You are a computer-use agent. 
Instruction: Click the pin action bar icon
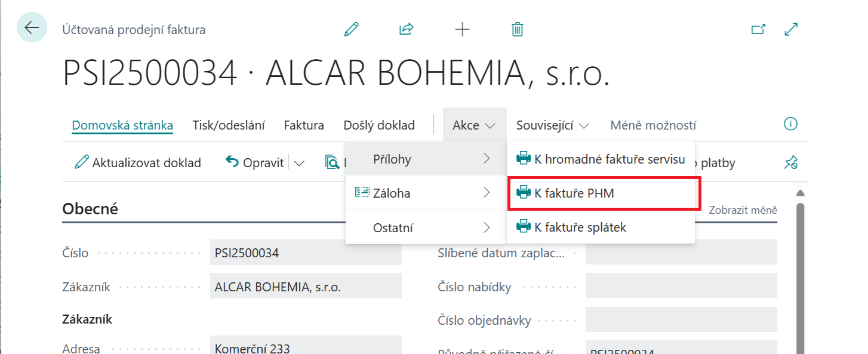click(x=790, y=162)
